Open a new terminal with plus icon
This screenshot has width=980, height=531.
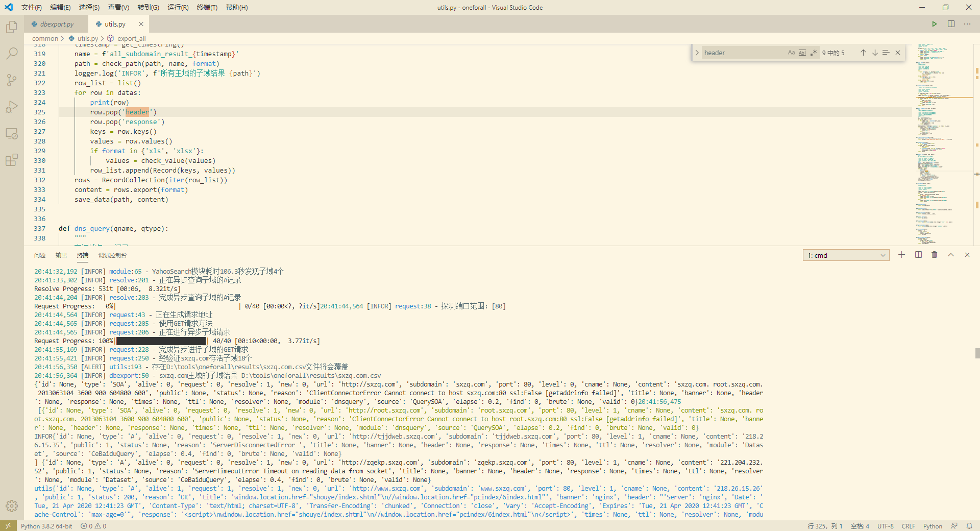click(x=901, y=255)
